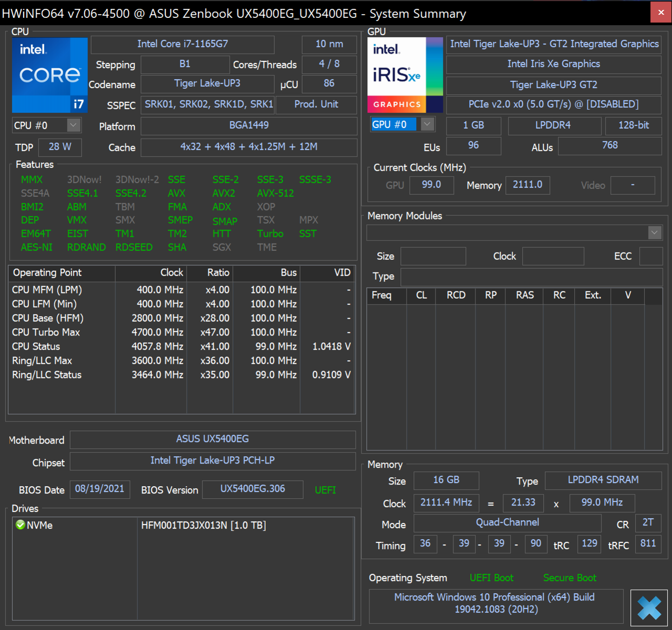Image resolution: width=672 pixels, height=630 pixels.
Task: Click the SGX feature label
Action: 222,247
